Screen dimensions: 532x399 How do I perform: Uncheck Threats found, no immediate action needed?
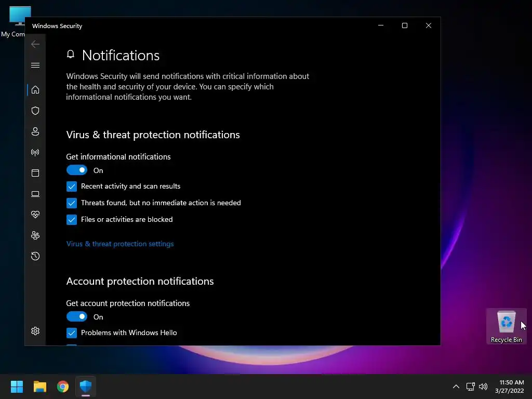(x=72, y=203)
